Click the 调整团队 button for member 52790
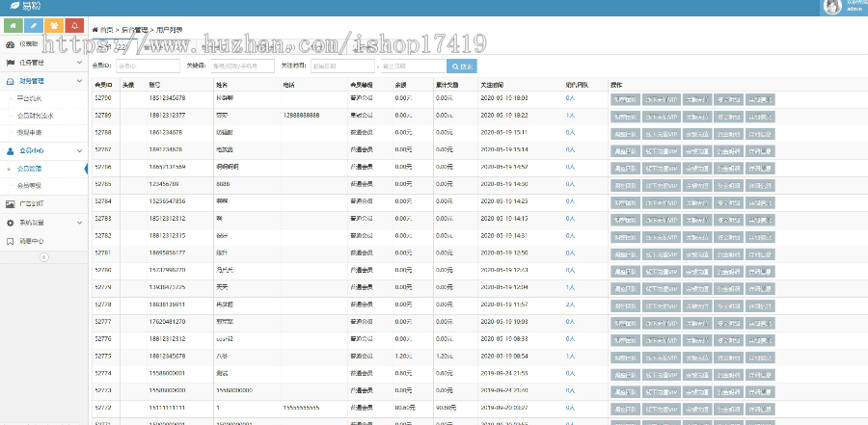Viewport: 868px width, 425px height. coord(625,99)
